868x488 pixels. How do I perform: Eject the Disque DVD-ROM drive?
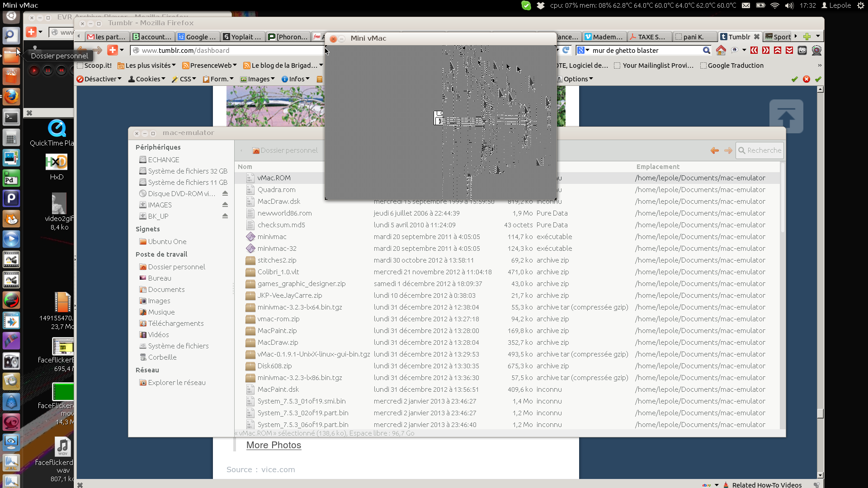point(225,193)
